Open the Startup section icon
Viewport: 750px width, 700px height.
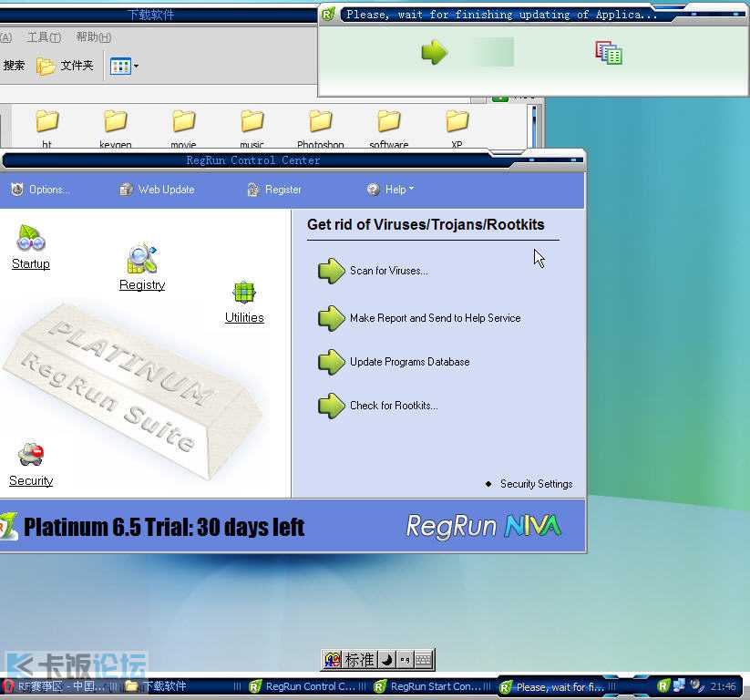pyautogui.click(x=31, y=240)
